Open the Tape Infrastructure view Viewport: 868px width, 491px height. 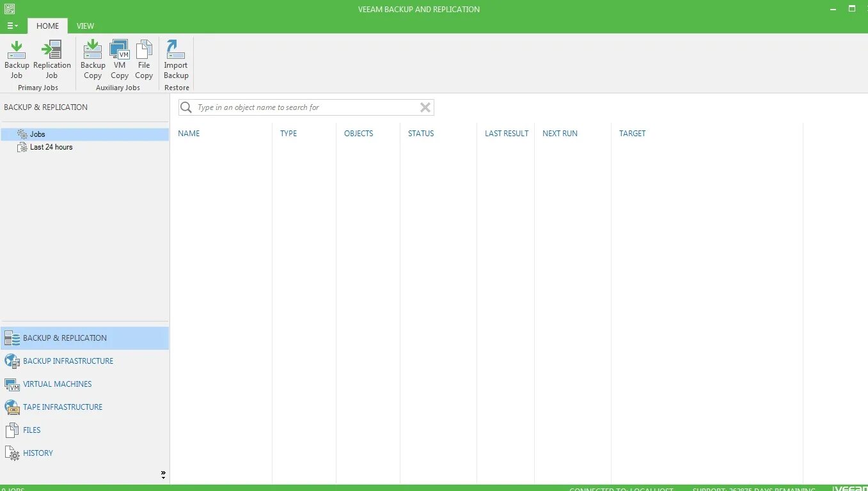(x=84, y=407)
